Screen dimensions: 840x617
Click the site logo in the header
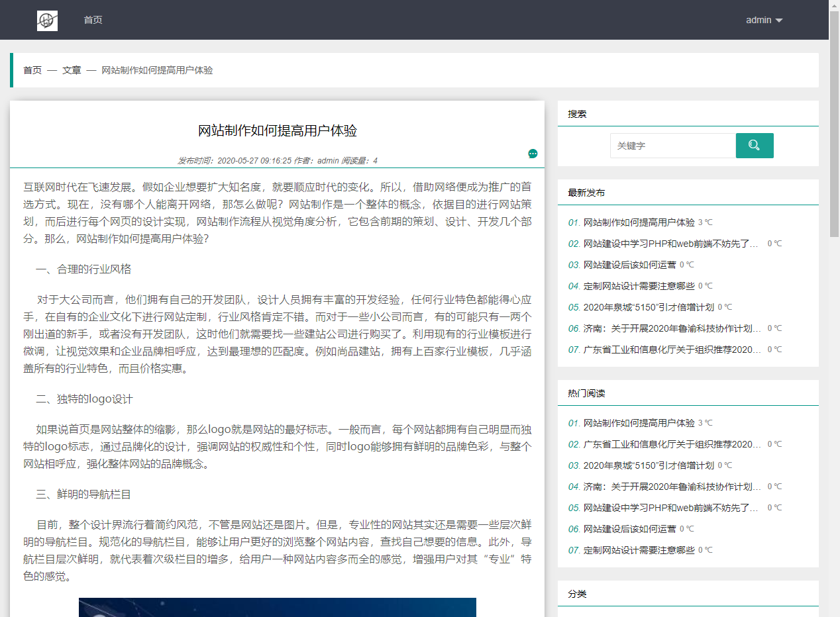tap(47, 21)
